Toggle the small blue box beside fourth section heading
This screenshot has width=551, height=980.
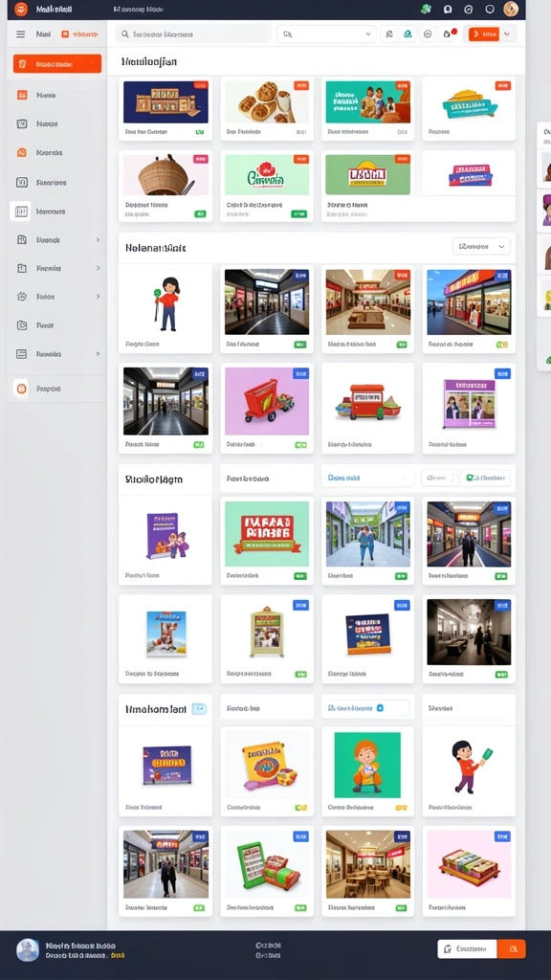pos(199,709)
